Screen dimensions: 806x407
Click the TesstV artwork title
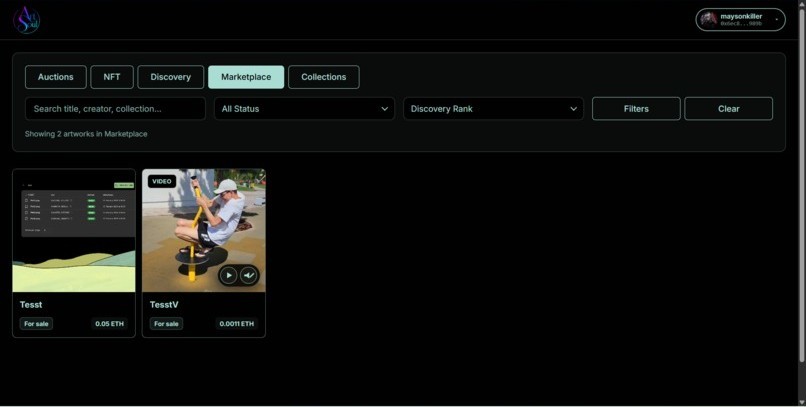coord(164,305)
